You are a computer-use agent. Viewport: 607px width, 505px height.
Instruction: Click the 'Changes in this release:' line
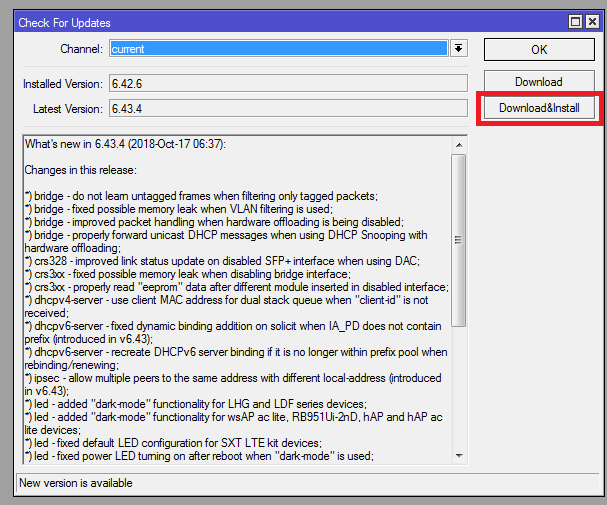pyautogui.click(x=81, y=170)
